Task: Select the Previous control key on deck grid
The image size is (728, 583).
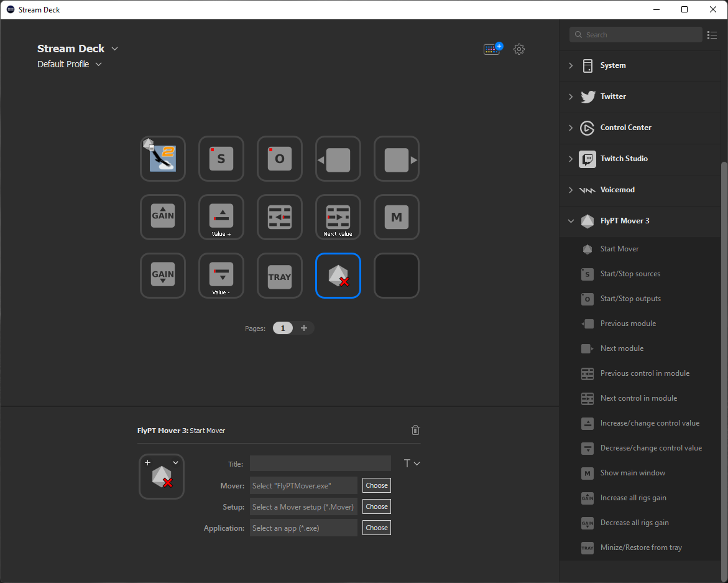Action: pos(280,217)
